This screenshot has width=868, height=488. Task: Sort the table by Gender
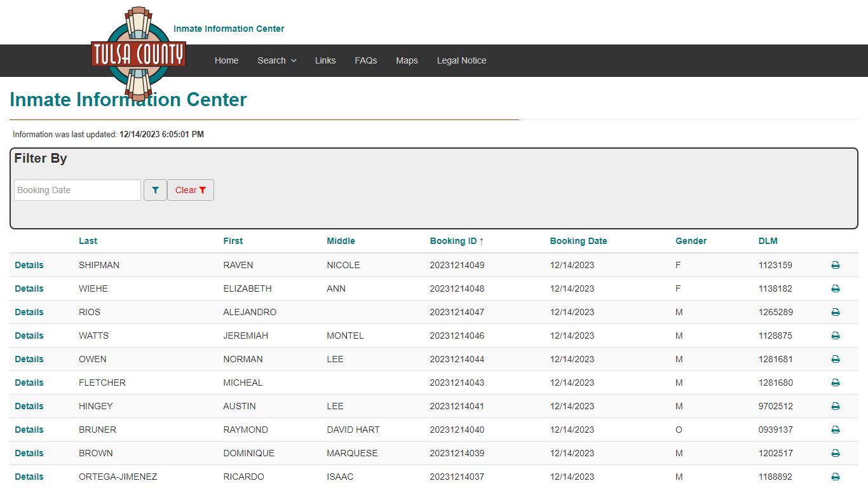pyautogui.click(x=691, y=241)
